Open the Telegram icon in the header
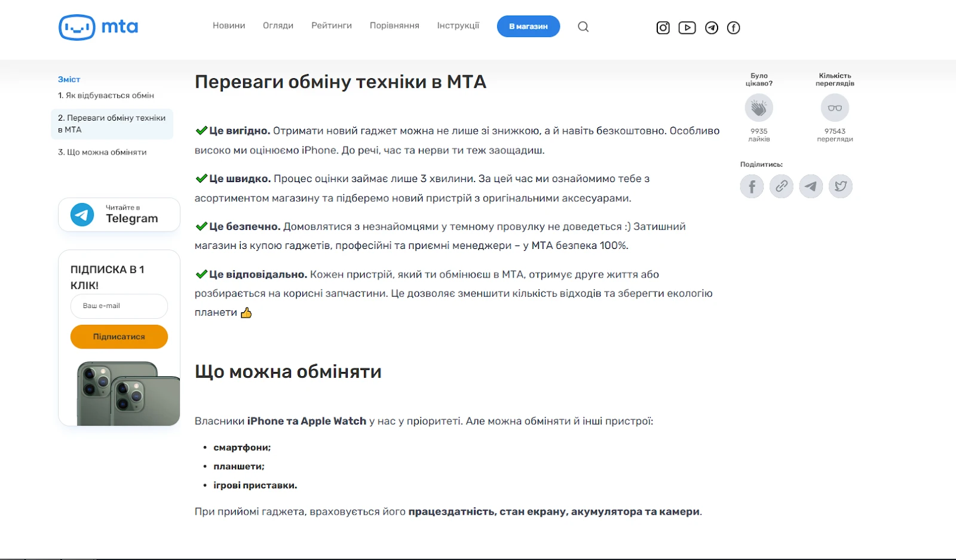The width and height of the screenshot is (956, 560). [711, 27]
